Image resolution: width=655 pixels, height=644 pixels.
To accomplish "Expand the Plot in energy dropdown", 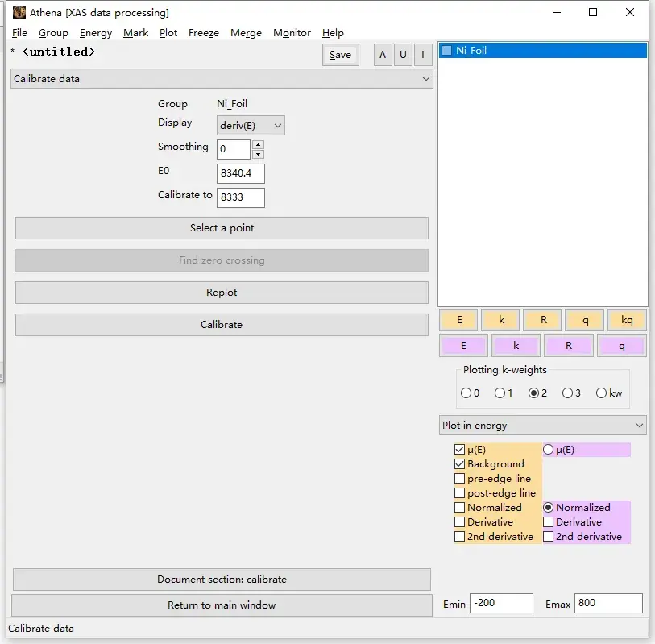I will pyautogui.click(x=543, y=426).
